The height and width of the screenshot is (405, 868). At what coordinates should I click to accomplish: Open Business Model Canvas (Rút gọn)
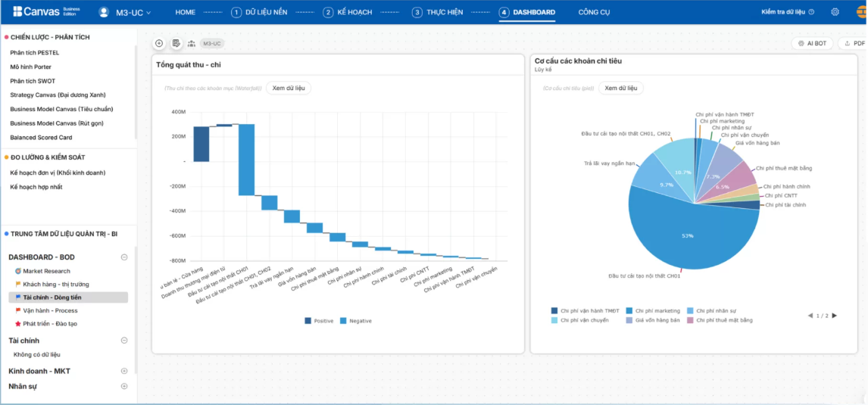pyautogui.click(x=57, y=123)
